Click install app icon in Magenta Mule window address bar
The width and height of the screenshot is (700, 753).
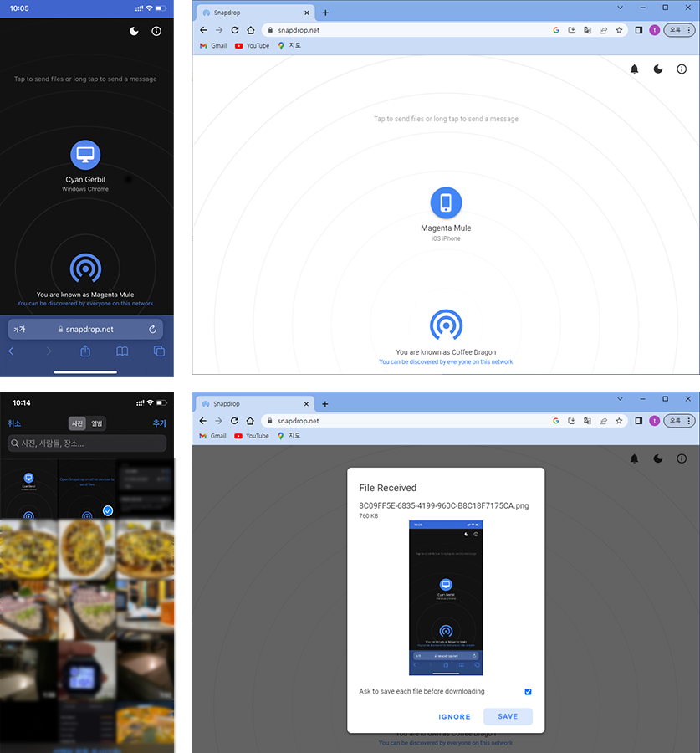point(572,30)
